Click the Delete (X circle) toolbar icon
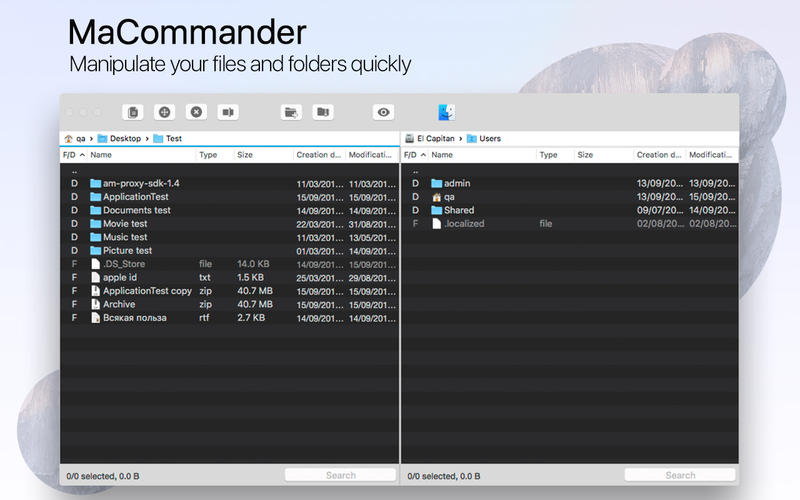Viewport: 800px width, 500px height. point(196,112)
